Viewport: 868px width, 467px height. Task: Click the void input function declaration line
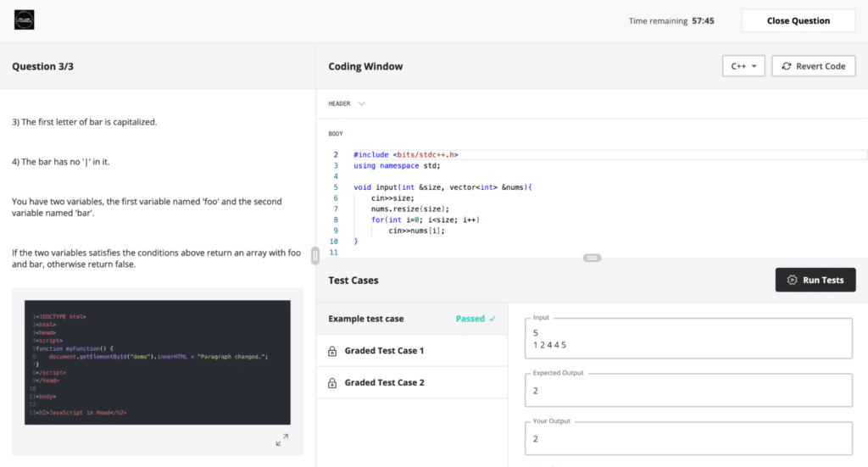[x=442, y=187]
